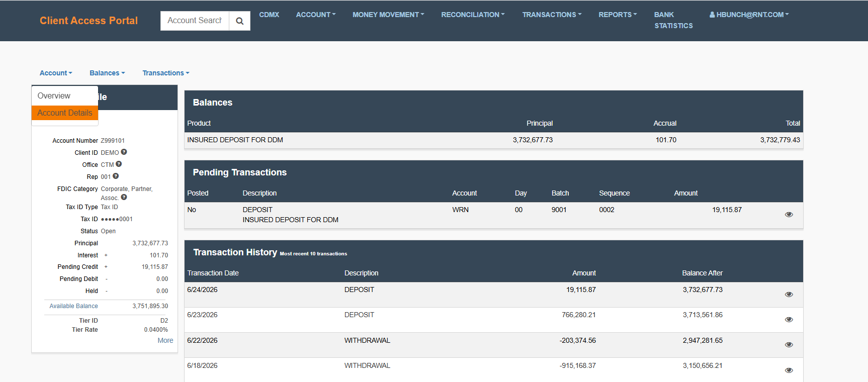Click the Total value 3,732,779.43
Image resolution: width=868 pixels, height=382 pixels.
click(x=780, y=140)
